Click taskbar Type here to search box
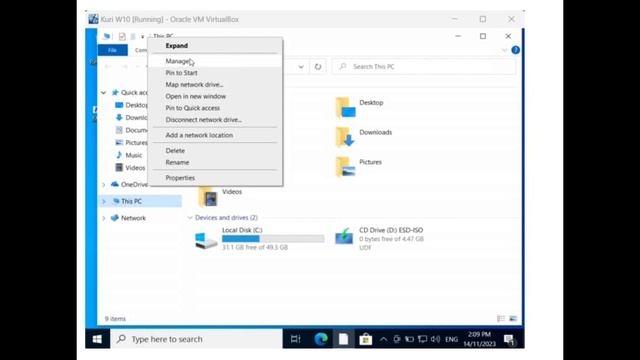640x360 pixels. coord(196,339)
